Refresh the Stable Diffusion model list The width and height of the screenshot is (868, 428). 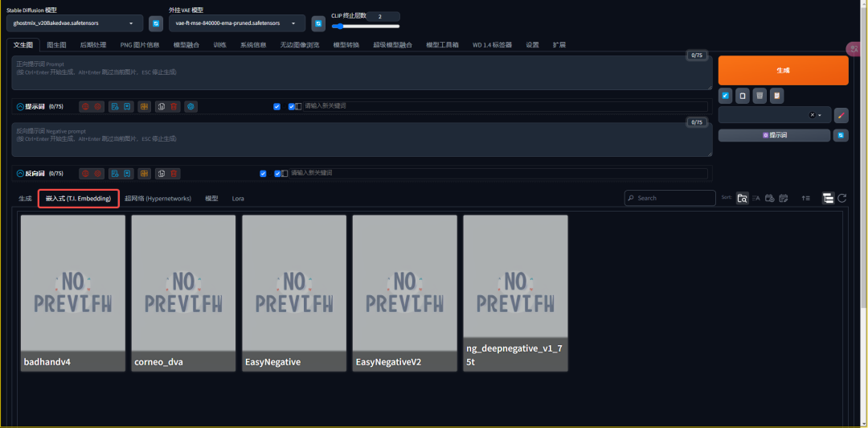tap(156, 23)
